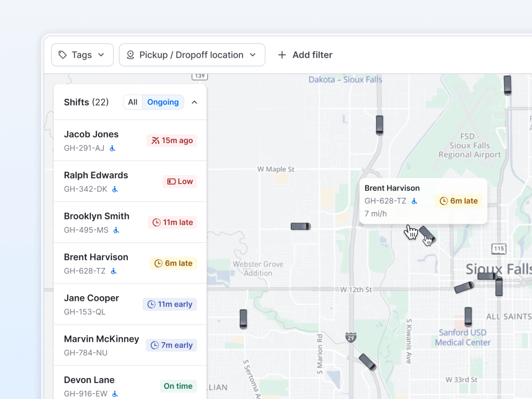Click the bus below Dakota – Sioux Falls label
Viewport: 532px width, 399px height.
coord(379,125)
